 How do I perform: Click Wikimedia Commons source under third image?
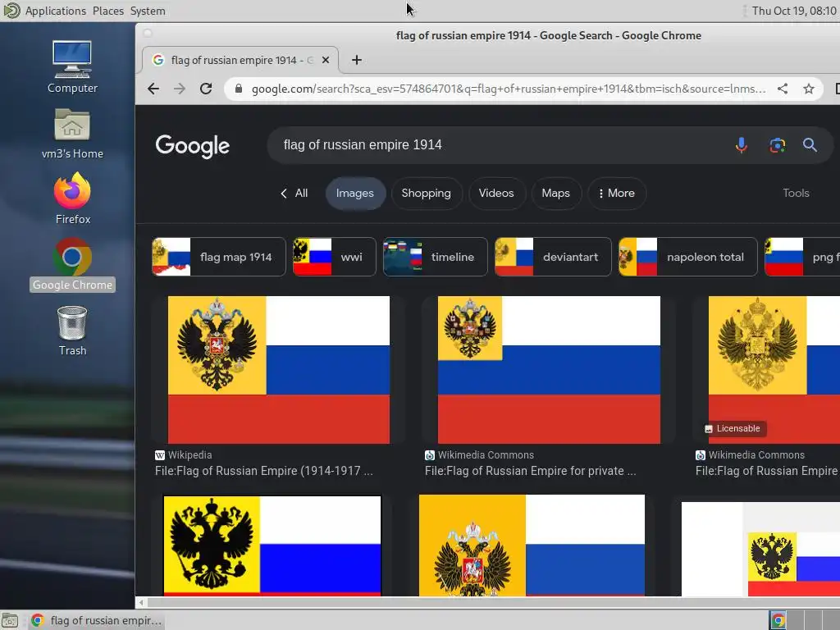[x=756, y=455]
